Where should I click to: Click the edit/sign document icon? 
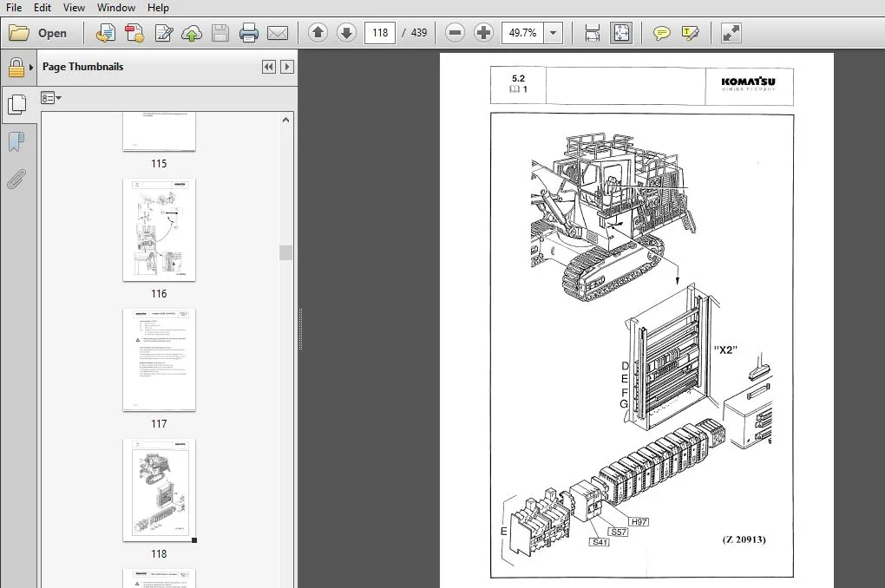[x=164, y=33]
